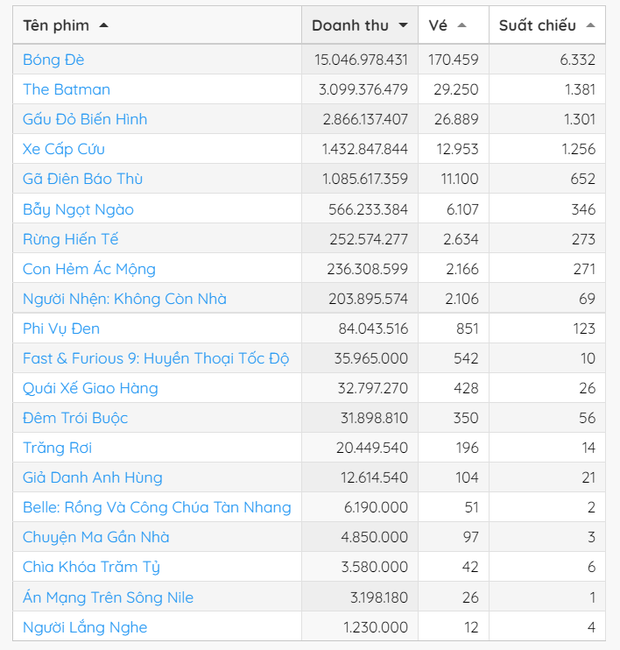Image resolution: width=620 pixels, height=650 pixels.
Task: Open the Bóng Đè movie link
Action: [x=54, y=60]
